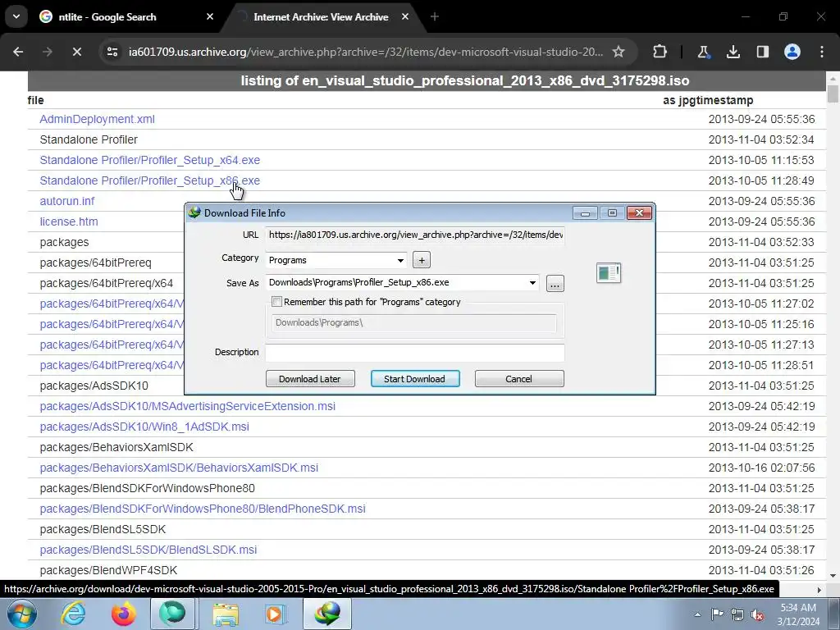The width and height of the screenshot is (840, 630).
Task: Open the media player taskbar icon
Action: coord(276,614)
